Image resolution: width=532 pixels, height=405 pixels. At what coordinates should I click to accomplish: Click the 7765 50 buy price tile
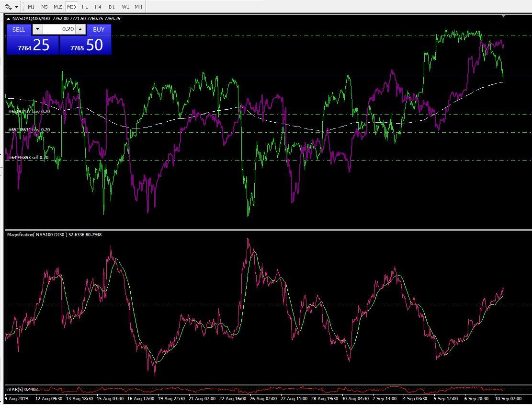point(86,45)
